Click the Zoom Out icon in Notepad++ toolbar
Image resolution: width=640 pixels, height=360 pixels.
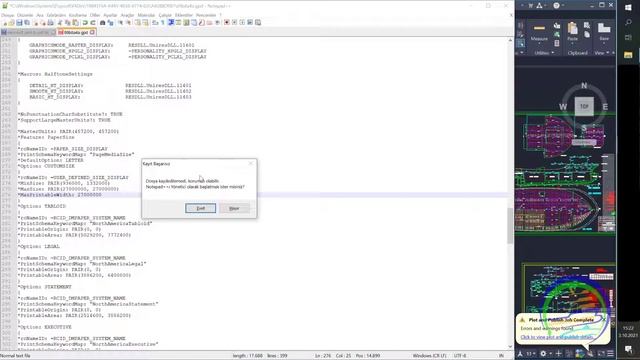(x=129, y=22)
